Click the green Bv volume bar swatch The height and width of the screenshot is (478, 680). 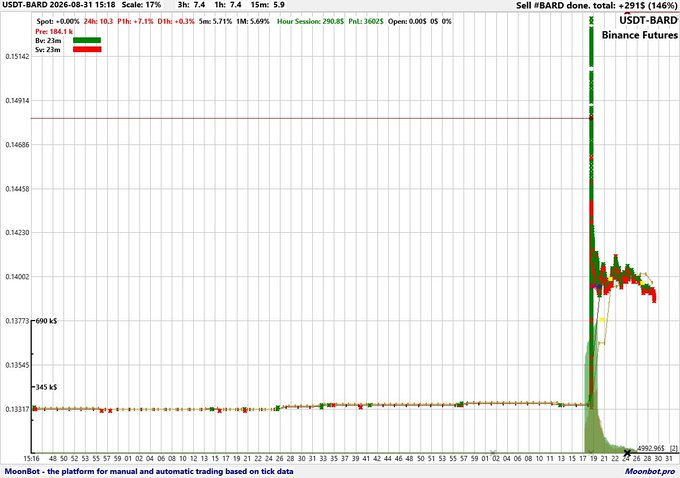click(x=87, y=40)
